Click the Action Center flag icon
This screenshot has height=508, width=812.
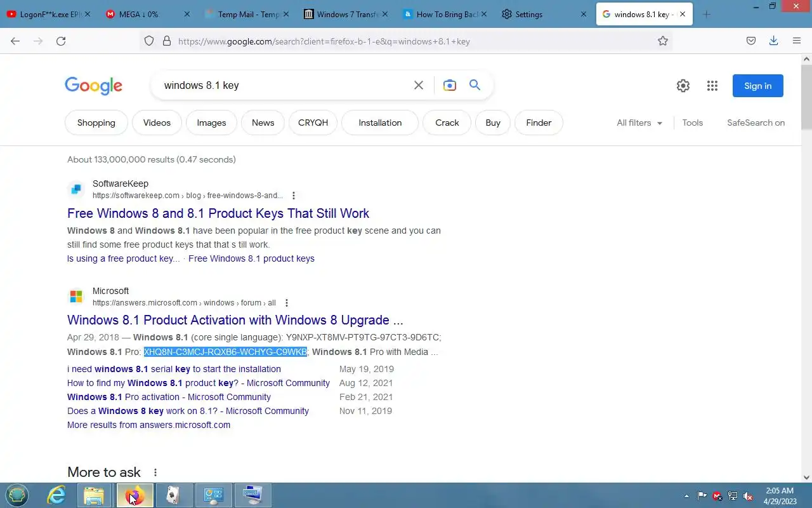point(702,496)
